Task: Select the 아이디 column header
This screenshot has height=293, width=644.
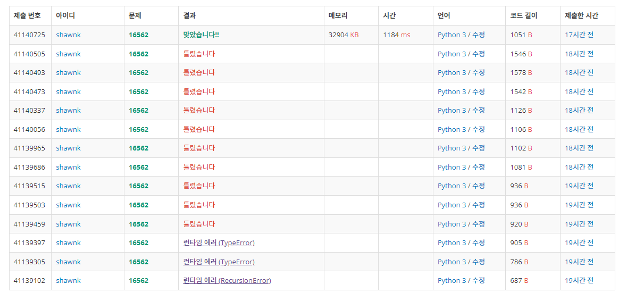Action: click(65, 15)
